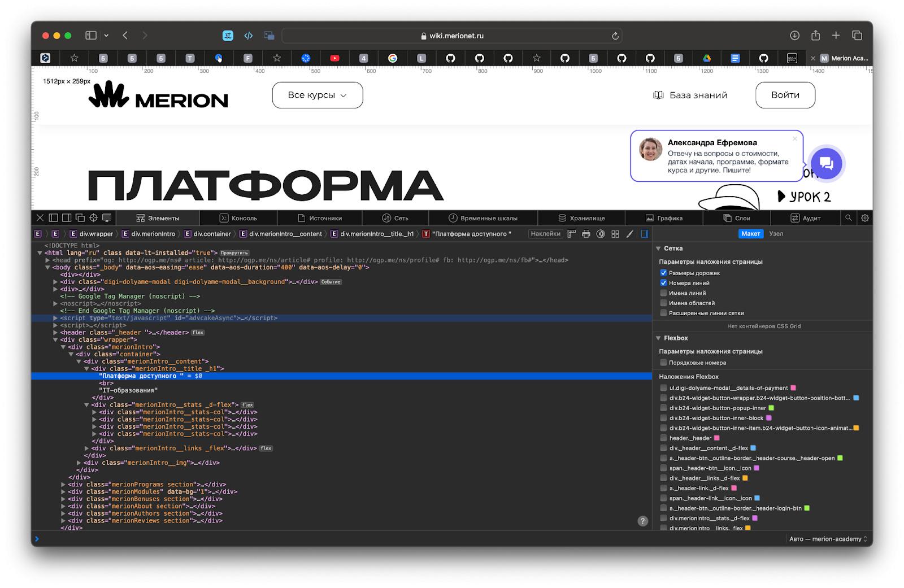Uncheck Размеры дорожек
The image size is (904, 588).
tap(664, 273)
